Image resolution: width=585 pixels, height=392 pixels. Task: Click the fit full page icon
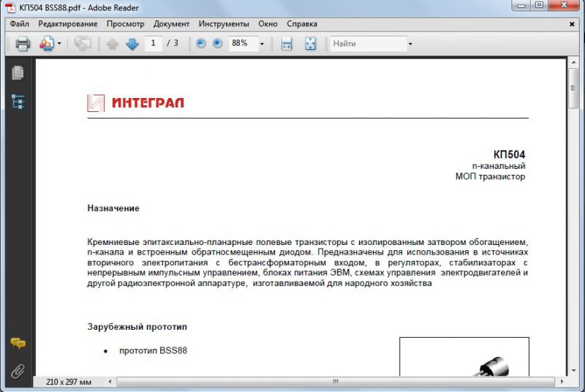(310, 44)
